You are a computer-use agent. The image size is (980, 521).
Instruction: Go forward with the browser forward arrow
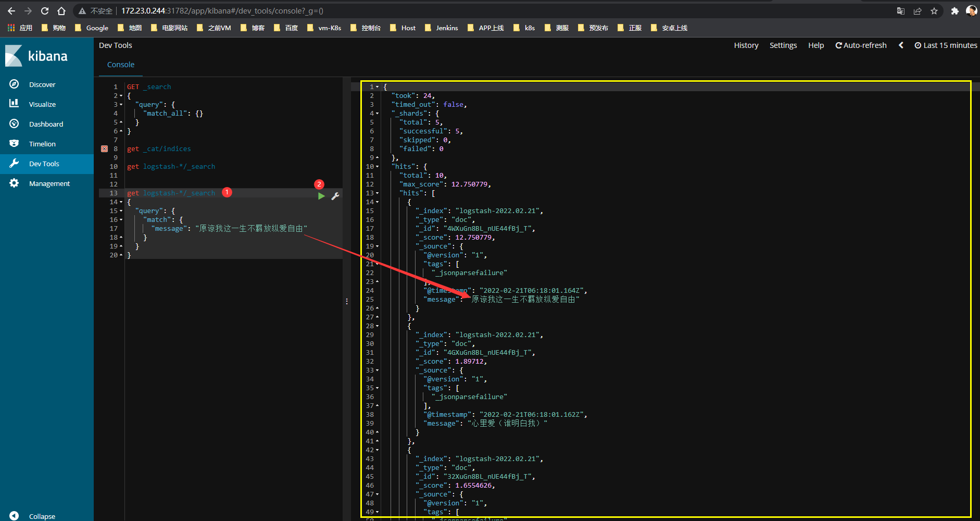tap(28, 11)
